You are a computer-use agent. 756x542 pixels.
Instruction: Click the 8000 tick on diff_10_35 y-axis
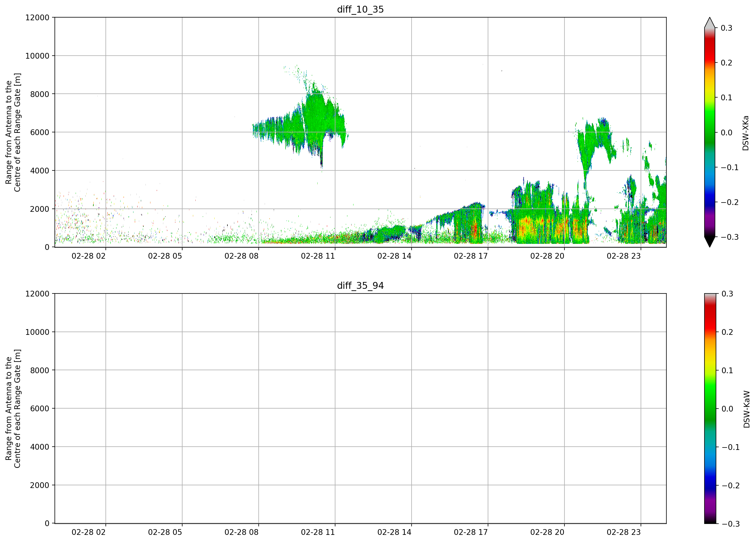40,94
